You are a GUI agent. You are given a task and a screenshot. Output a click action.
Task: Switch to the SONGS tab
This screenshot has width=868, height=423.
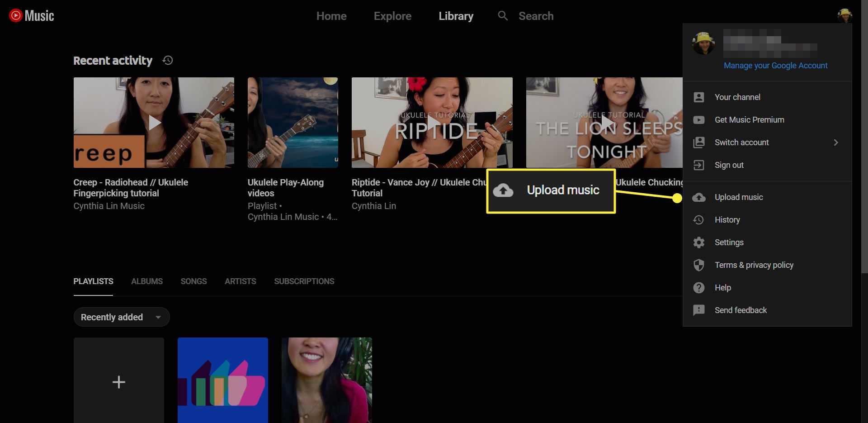pos(193,281)
